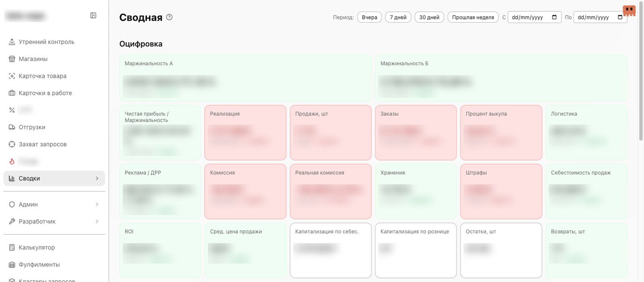Open the Реклама / ДРР card

coord(160,191)
